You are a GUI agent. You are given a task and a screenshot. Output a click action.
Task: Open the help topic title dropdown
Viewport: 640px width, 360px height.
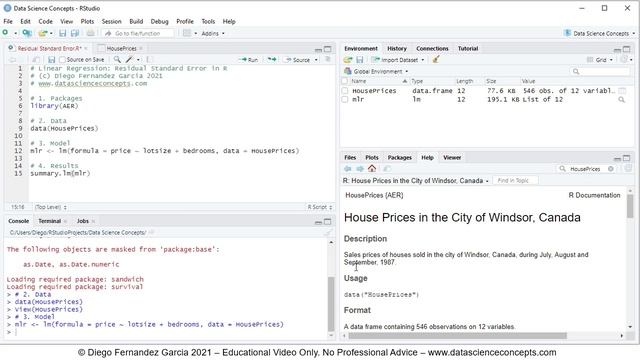[x=416, y=180]
